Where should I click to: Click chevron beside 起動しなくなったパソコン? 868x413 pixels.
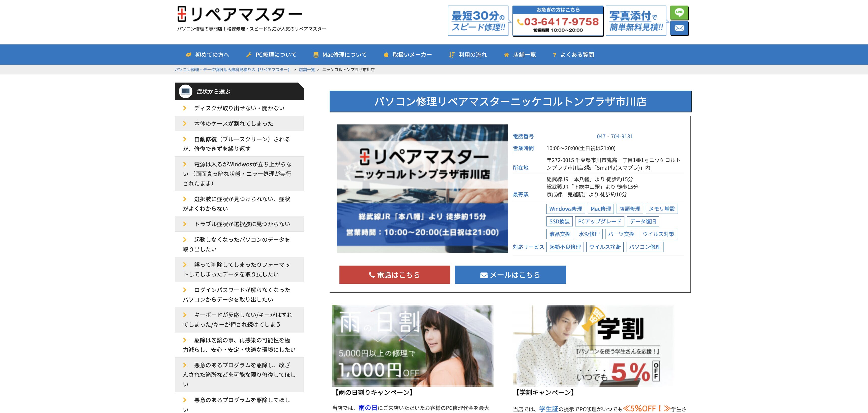[185, 240]
